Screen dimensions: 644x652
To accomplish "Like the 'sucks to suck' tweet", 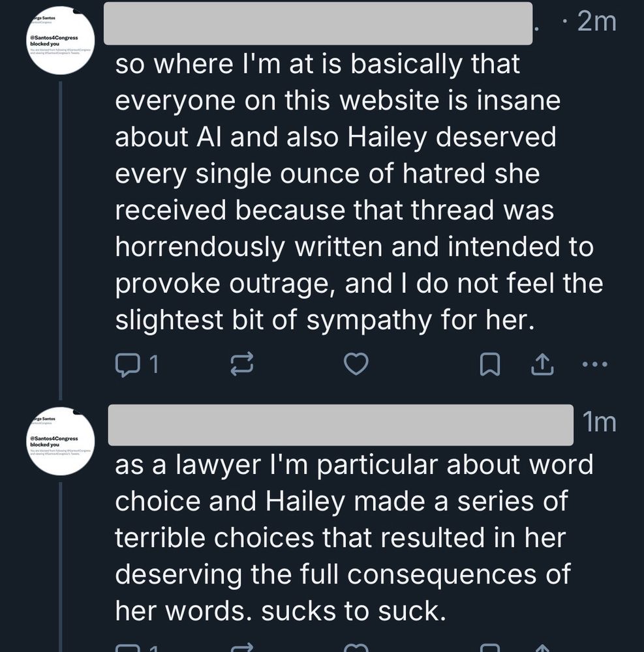I will tap(356, 648).
